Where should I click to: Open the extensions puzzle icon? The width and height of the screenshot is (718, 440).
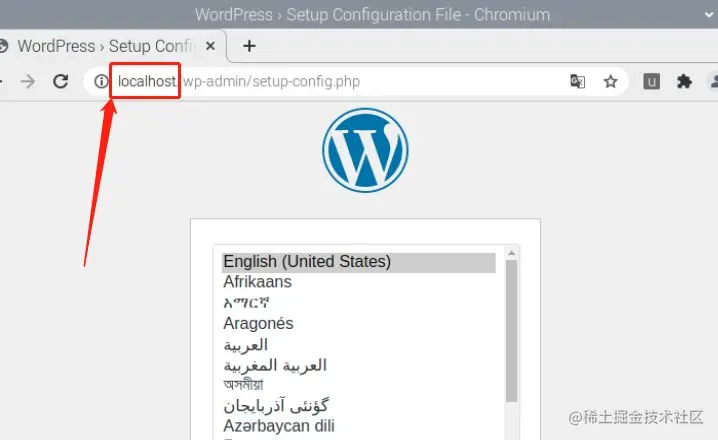point(684,81)
